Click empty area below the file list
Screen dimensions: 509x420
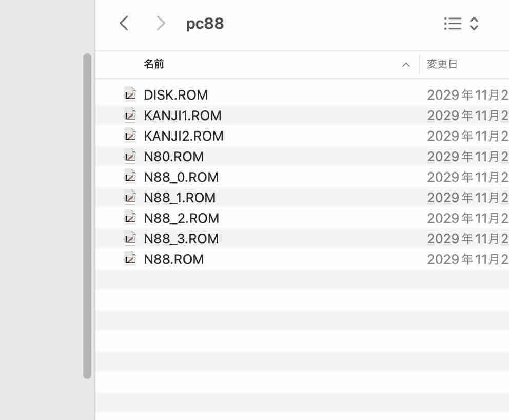pos(302,341)
